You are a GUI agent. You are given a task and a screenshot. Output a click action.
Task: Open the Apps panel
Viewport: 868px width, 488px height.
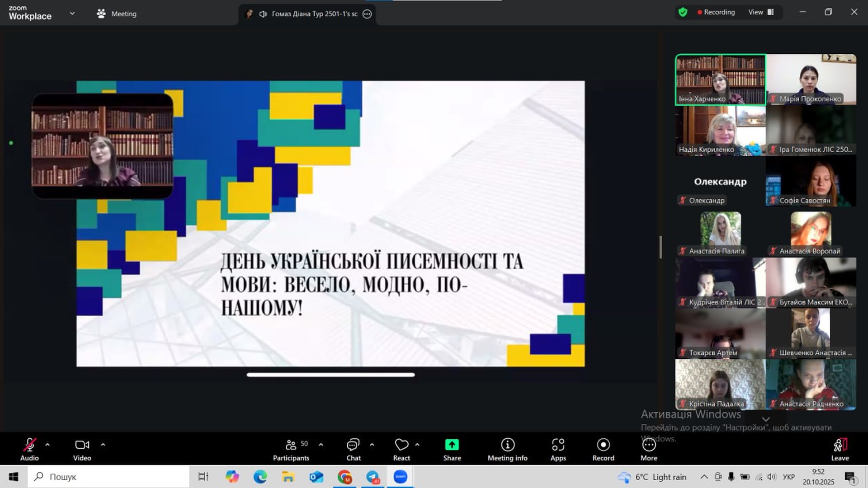(x=558, y=445)
